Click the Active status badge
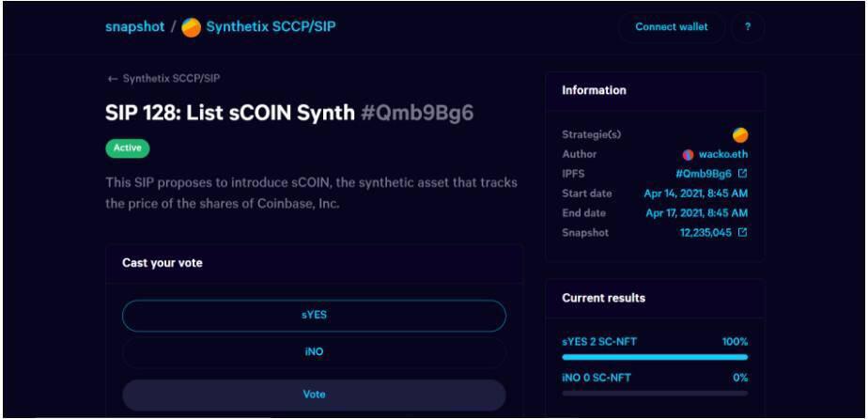The height and width of the screenshot is (419, 868). point(127,148)
